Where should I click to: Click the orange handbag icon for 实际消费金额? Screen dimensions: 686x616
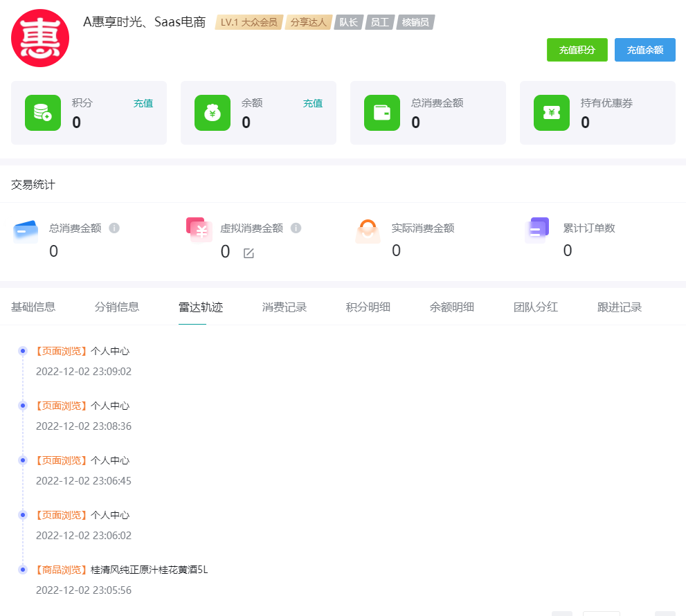tap(368, 228)
